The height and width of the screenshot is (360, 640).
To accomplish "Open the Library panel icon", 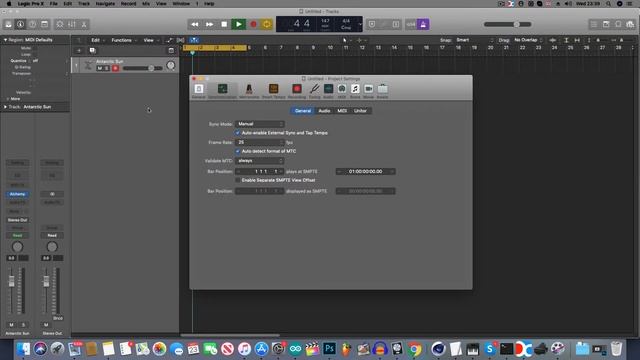I will [8, 24].
